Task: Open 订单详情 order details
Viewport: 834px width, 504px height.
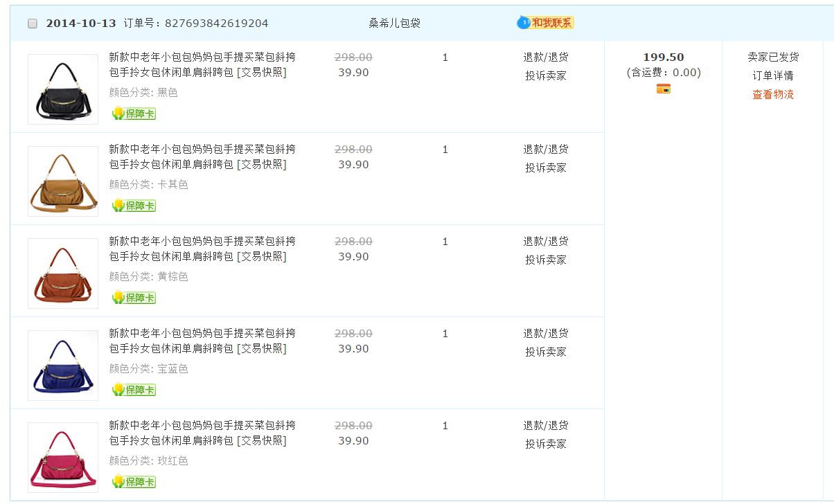Action: click(x=773, y=75)
